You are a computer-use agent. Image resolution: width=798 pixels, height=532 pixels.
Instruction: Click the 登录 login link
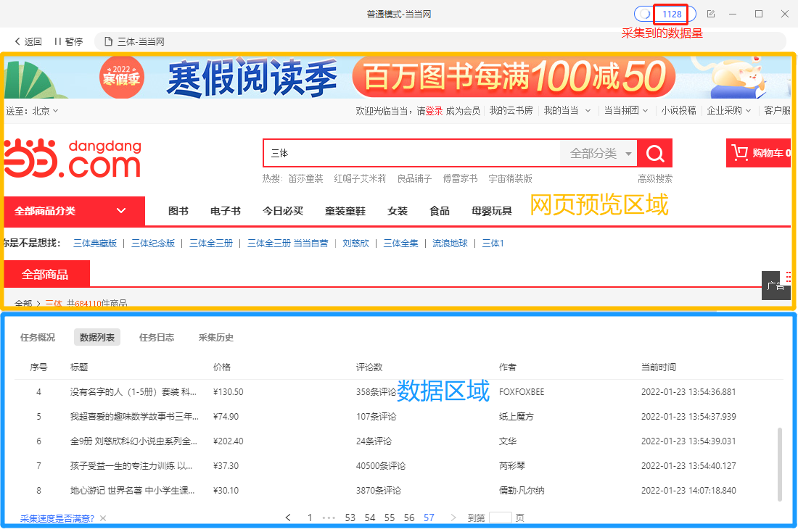(x=434, y=111)
